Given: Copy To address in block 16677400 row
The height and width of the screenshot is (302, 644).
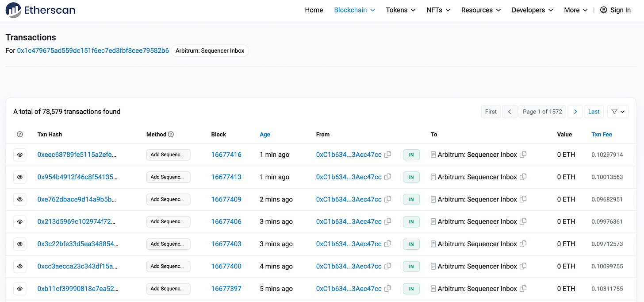Looking at the screenshot, I should coord(523,266).
